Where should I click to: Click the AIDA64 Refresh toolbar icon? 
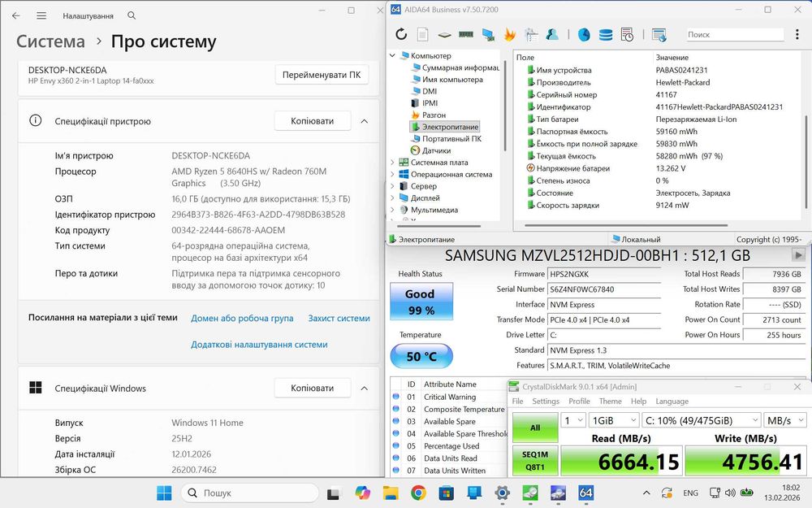[401, 35]
